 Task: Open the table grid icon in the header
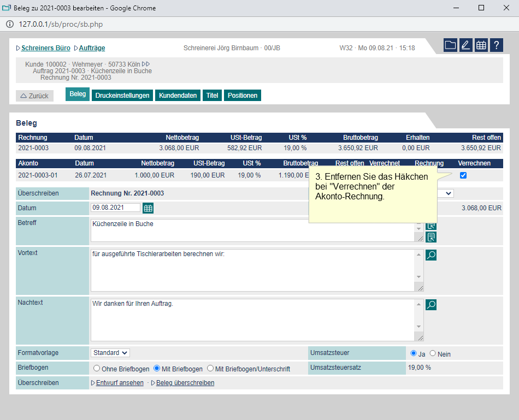[481, 45]
